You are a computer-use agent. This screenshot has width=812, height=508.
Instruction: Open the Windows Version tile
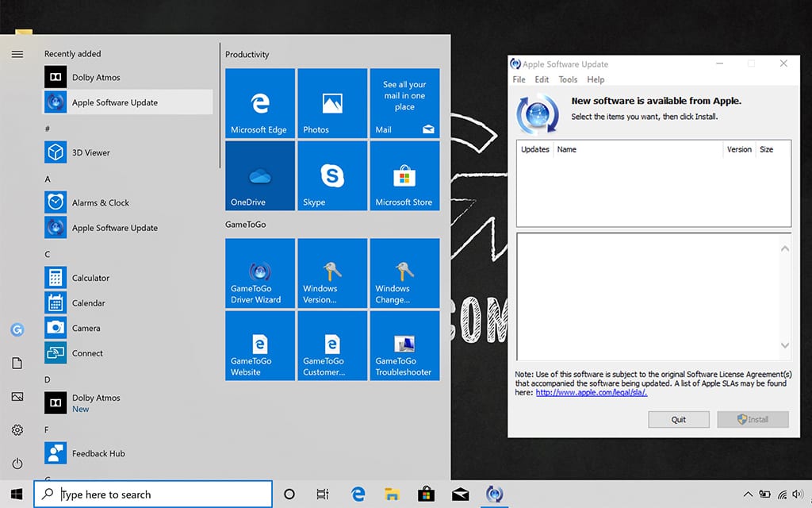coord(332,273)
